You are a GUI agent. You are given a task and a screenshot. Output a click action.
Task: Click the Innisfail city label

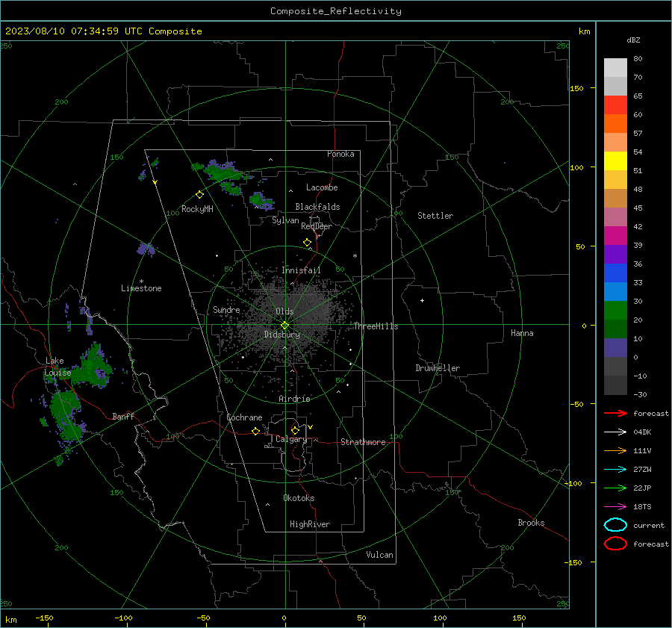point(301,270)
